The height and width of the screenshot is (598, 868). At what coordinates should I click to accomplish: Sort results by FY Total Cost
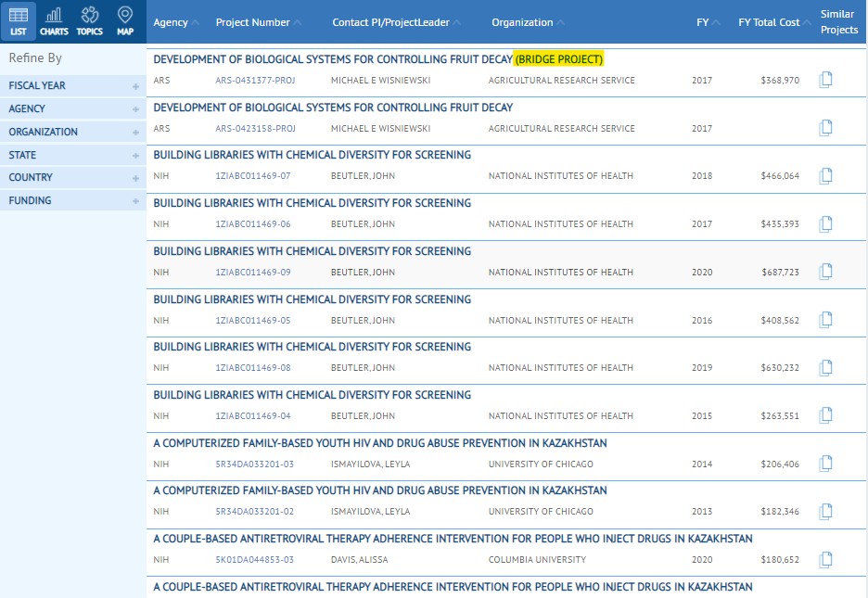(x=774, y=22)
